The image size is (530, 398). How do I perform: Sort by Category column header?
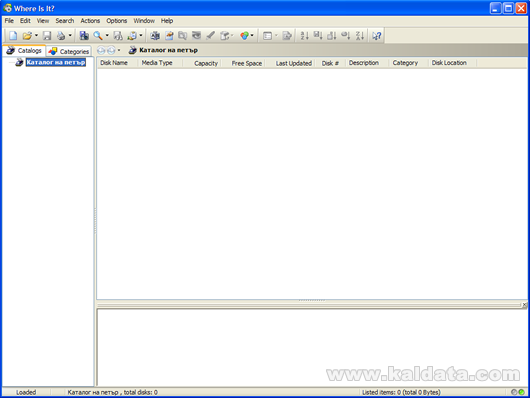click(409, 63)
